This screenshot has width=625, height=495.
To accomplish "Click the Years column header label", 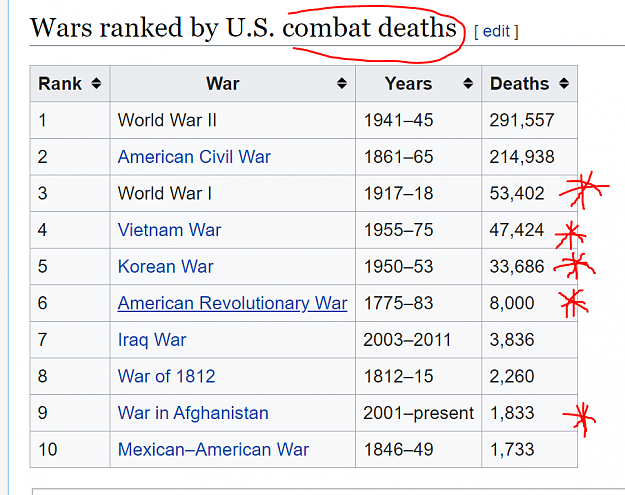I will (x=408, y=84).
